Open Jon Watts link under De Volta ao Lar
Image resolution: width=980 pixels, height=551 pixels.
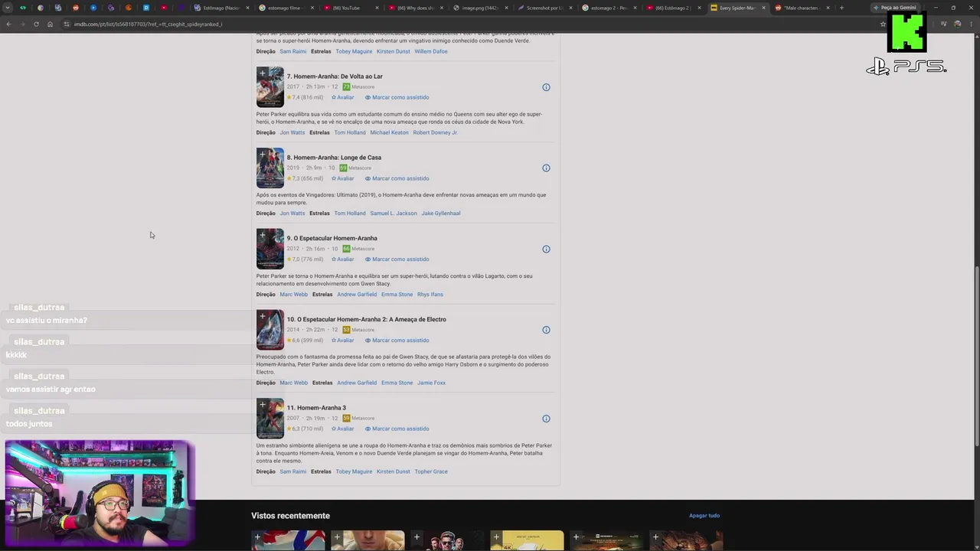tap(292, 133)
